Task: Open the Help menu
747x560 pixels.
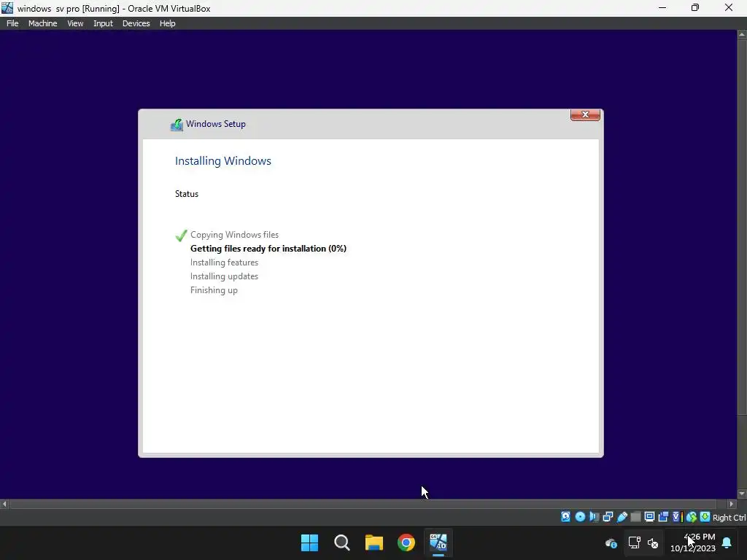Action: [167, 23]
